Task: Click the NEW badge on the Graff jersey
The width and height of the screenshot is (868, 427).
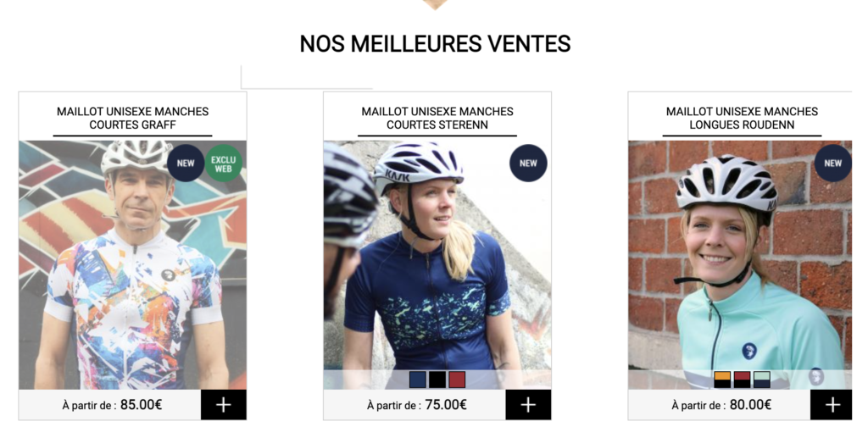Action: pos(186,164)
